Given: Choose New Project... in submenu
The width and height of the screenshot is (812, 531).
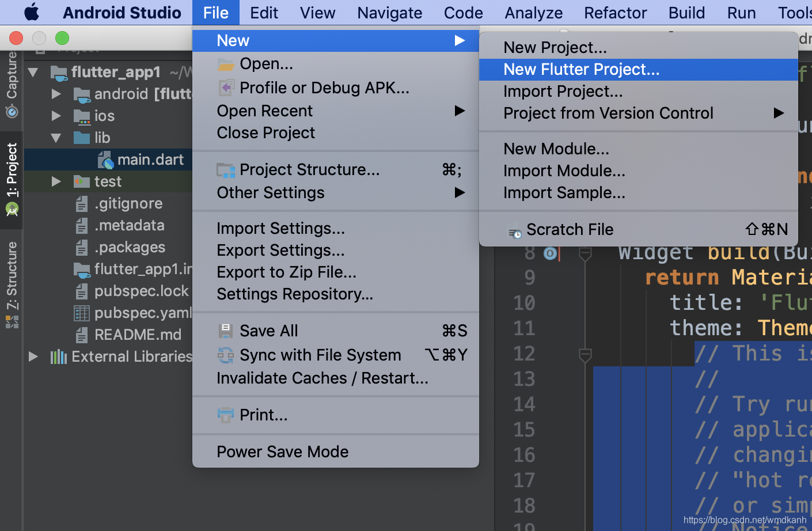Looking at the screenshot, I should [639, 48].
